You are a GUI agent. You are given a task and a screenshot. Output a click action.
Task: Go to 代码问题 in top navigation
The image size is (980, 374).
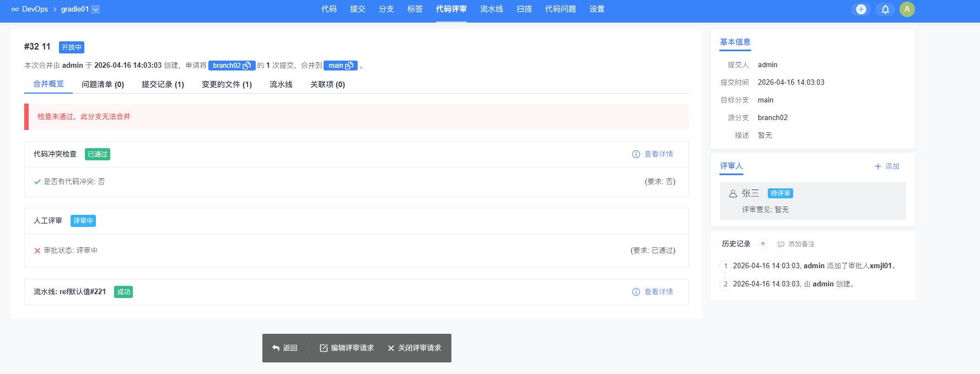pos(560,9)
